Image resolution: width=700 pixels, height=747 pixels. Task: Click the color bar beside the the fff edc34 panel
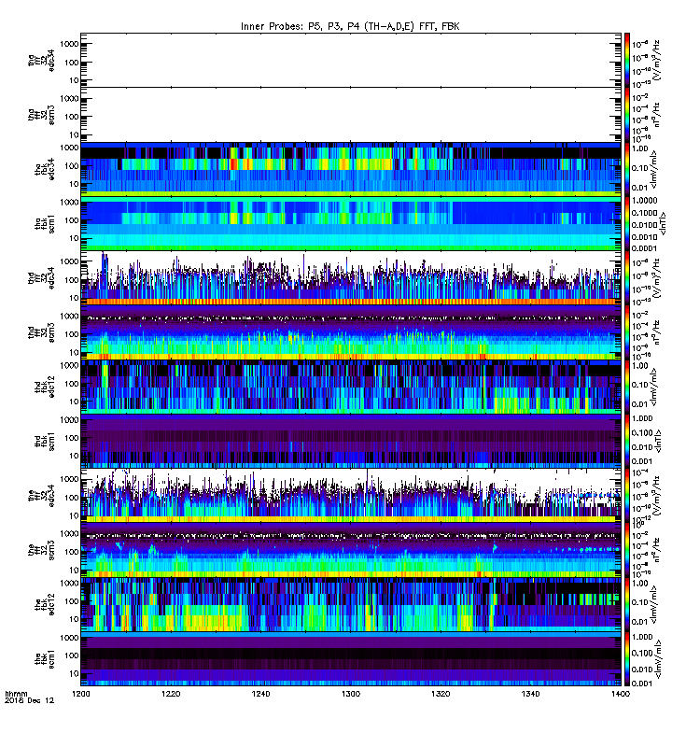(x=627, y=496)
